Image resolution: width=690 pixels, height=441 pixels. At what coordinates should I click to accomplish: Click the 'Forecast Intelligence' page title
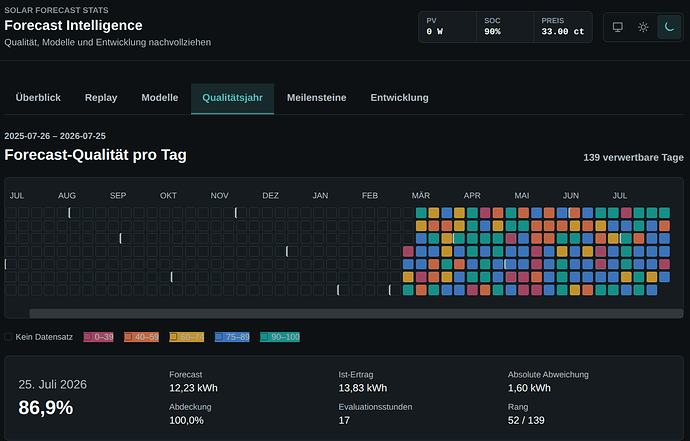pos(73,26)
